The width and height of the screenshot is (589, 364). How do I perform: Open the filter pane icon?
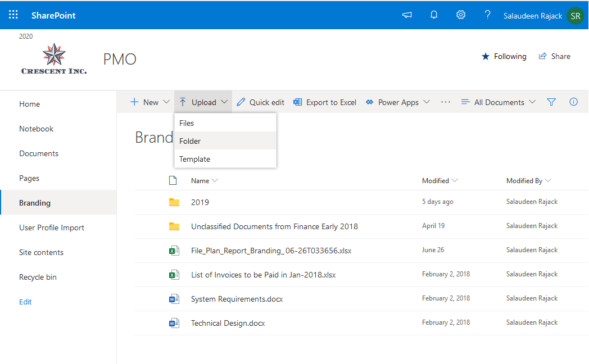point(551,102)
